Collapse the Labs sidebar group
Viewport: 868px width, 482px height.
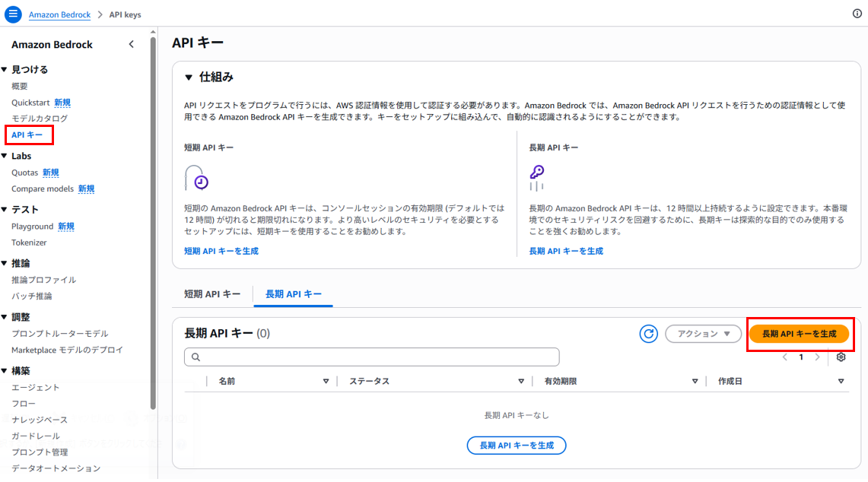pyautogui.click(x=5, y=156)
